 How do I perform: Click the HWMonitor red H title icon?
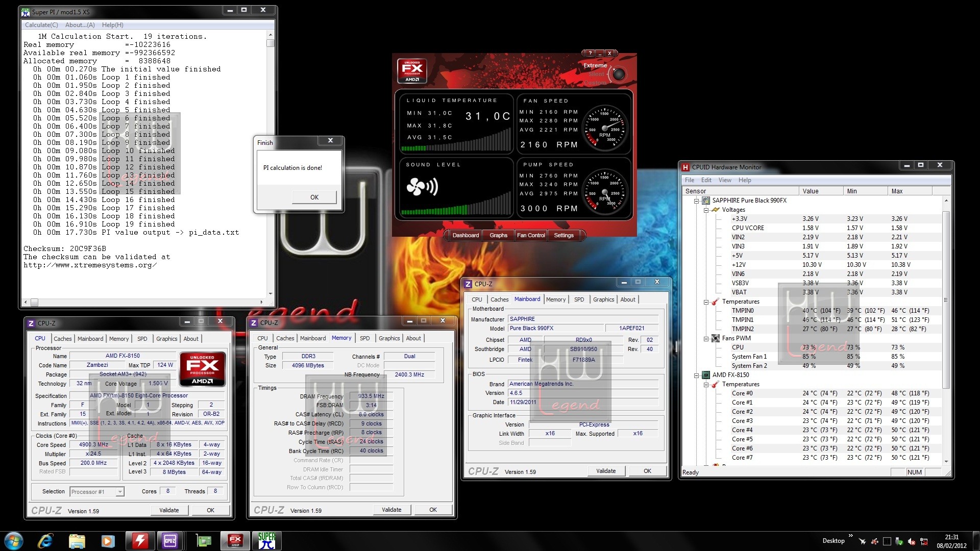pyautogui.click(x=685, y=167)
